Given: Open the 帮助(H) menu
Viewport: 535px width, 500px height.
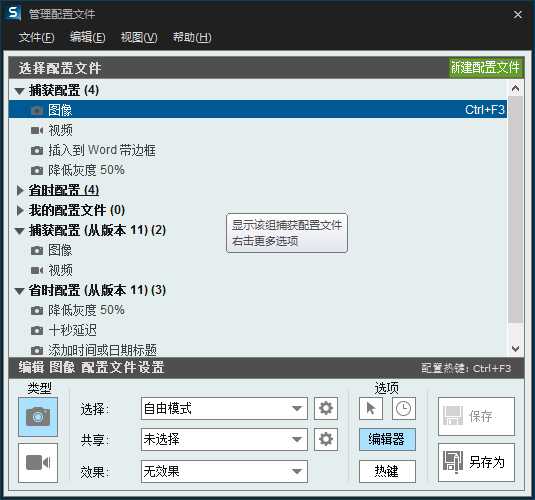Looking at the screenshot, I should [192, 37].
